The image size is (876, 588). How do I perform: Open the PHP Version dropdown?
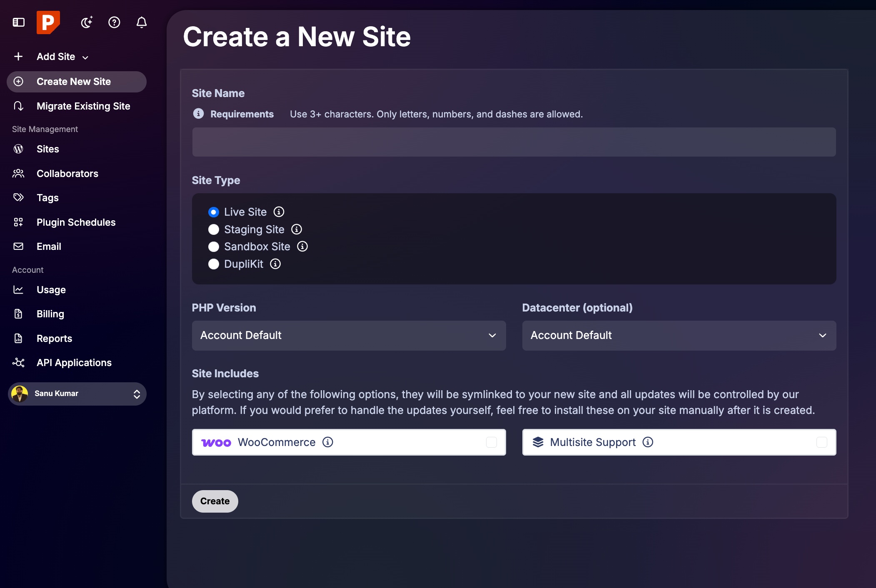pos(349,335)
